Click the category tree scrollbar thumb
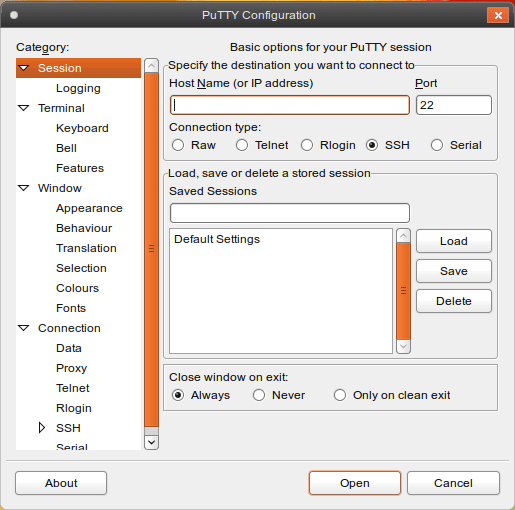Viewport: 515px width, 510px height. point(151,250)
